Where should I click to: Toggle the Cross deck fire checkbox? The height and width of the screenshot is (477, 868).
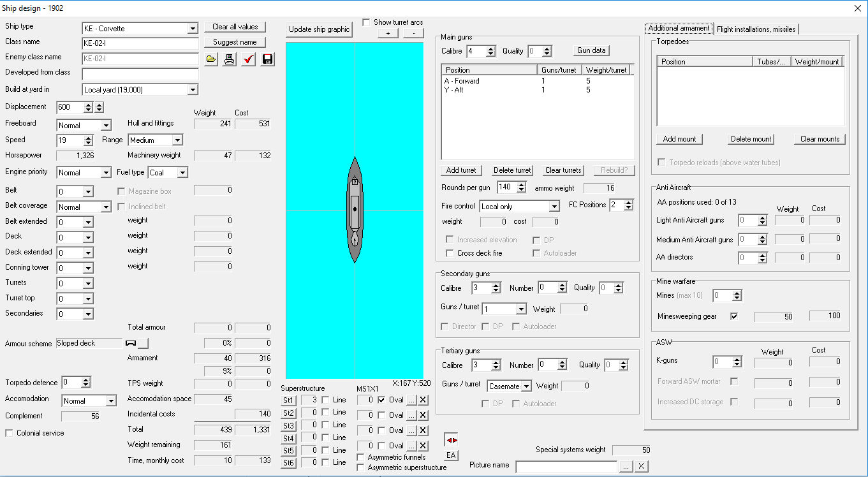[x=450, y=253]
